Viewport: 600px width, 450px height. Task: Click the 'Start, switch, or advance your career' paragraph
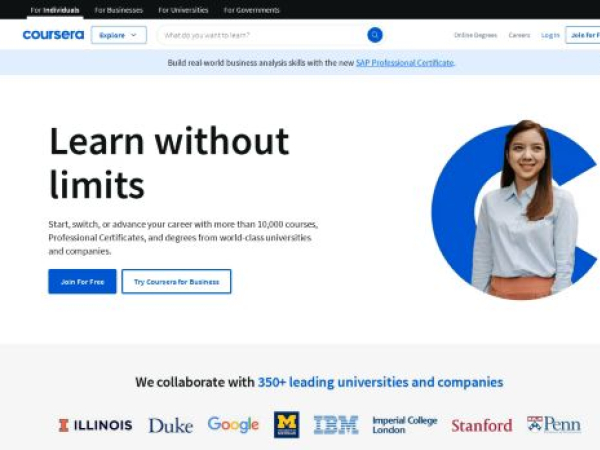pos(183,238)
